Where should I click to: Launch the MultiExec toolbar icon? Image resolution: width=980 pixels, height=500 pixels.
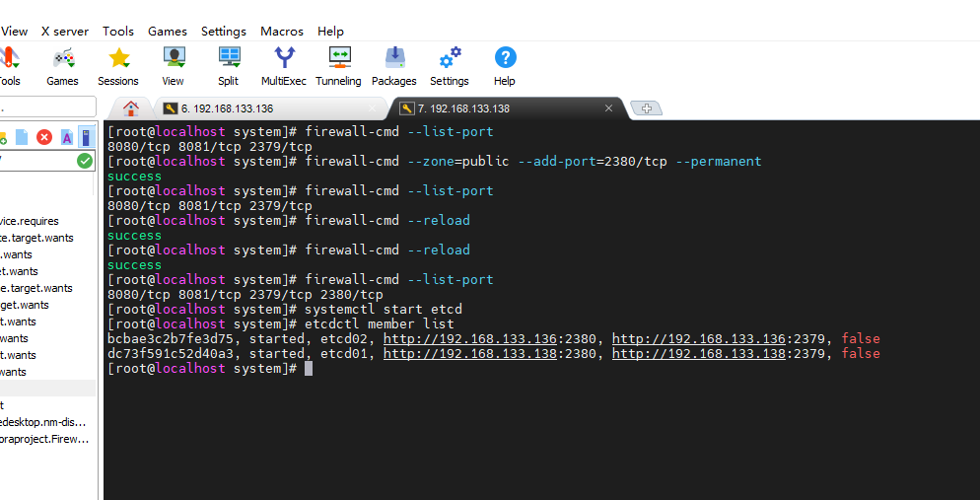[284, 59]
